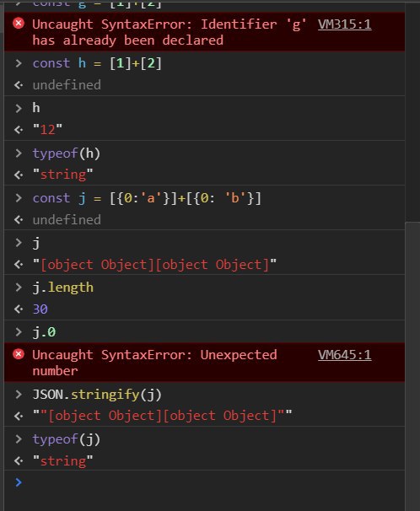Open the VM315:1 source link
This screenshot has width=420, height=511.
[x=344, y=24]
